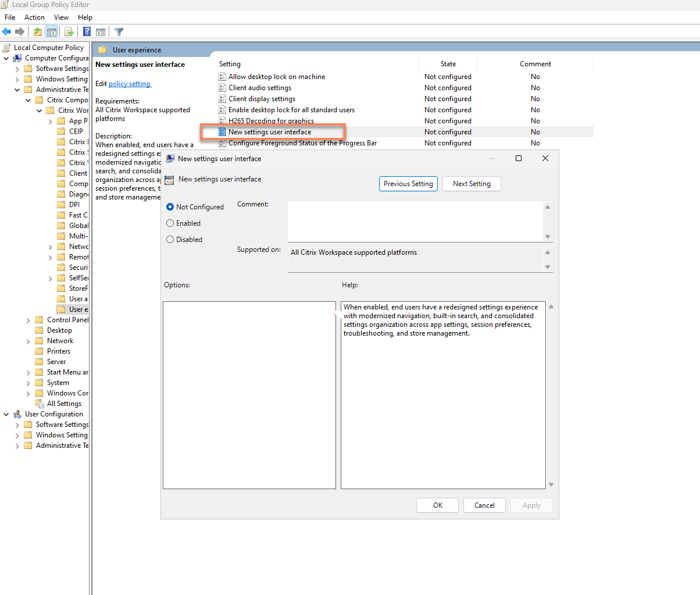Click policy icon for Allow desktop lock on machine
Image resolution: width=700 pixels, height=595 pixels.
(222, 77)
